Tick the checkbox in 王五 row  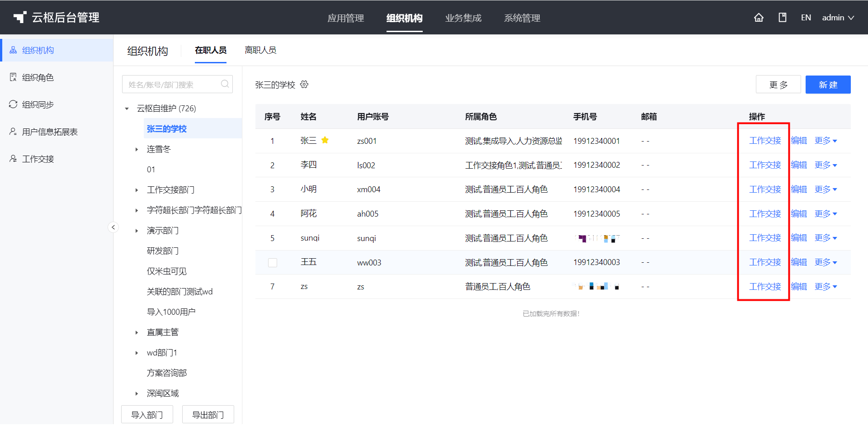tap(273, 263)
